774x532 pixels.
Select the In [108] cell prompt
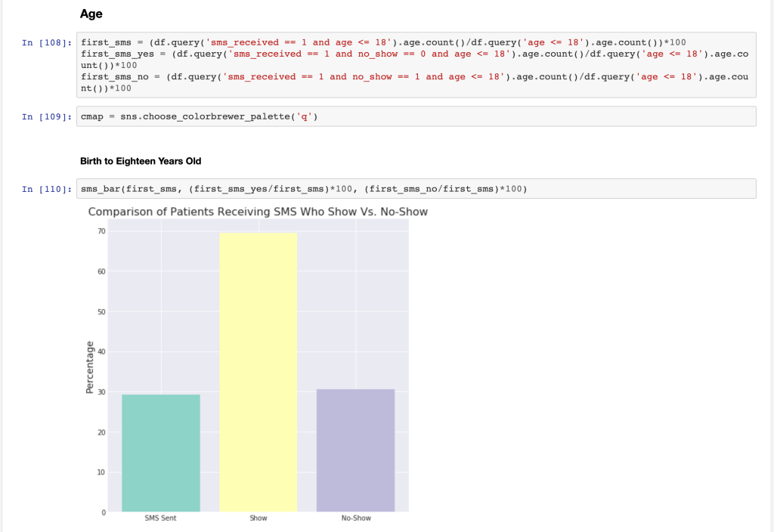[x=47, y=43]
